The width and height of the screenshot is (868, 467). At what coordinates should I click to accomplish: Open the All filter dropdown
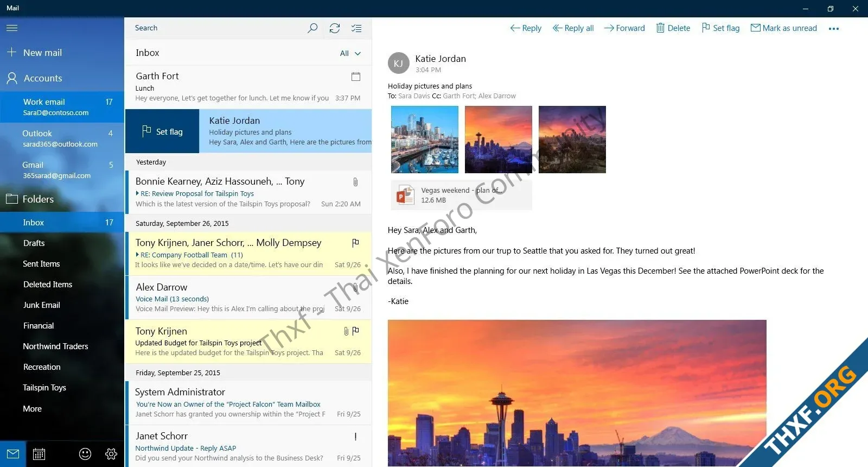click(x=350, y=53)
